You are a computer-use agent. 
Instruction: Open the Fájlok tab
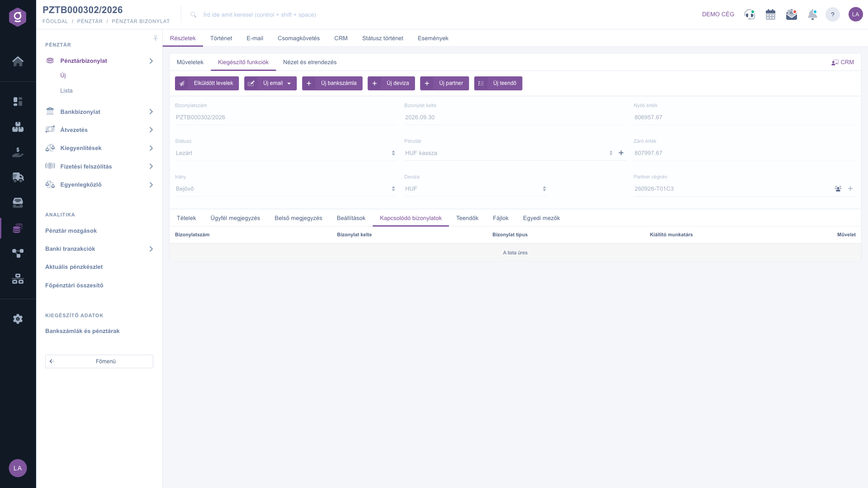[500, 218]
